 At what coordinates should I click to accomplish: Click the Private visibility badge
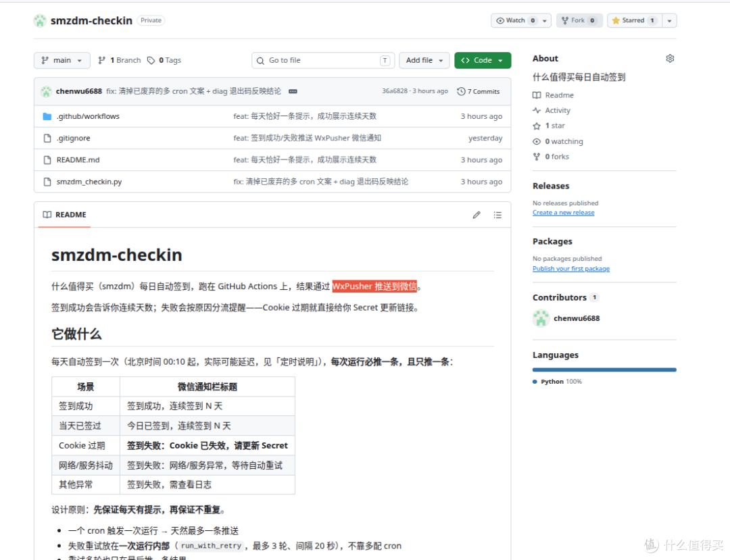point(151,20)
